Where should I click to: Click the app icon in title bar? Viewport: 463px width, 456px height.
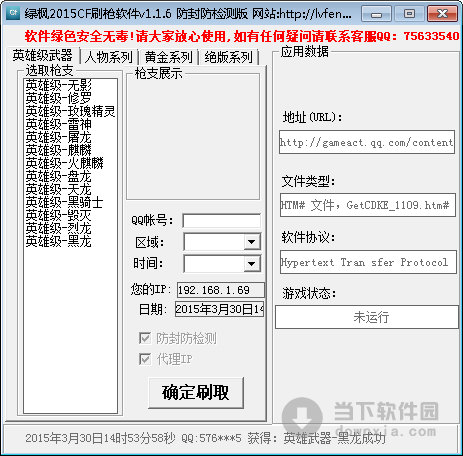[x=13, y=13]
